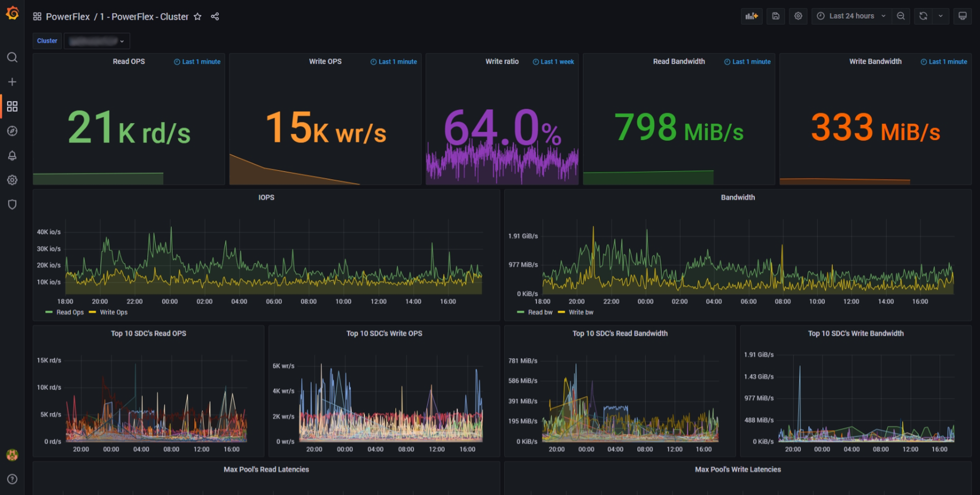980x495 pixels.
Task: Open the Alerting bell icon
Action: (12, 155)
